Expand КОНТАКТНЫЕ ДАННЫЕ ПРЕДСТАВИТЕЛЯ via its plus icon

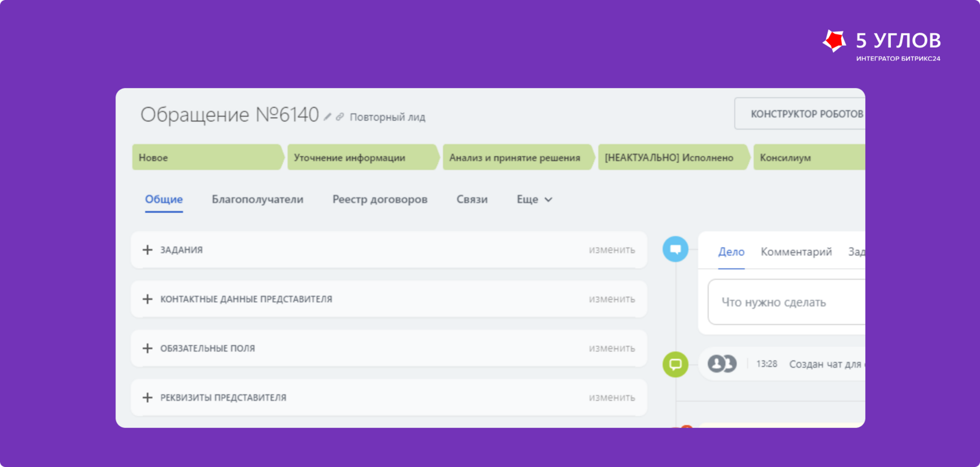coord(148,299)
